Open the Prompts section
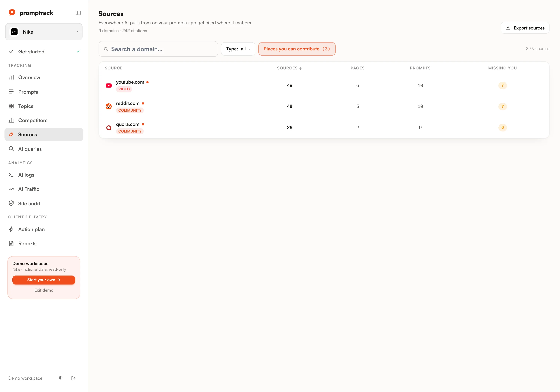 [x=44, y=92]
